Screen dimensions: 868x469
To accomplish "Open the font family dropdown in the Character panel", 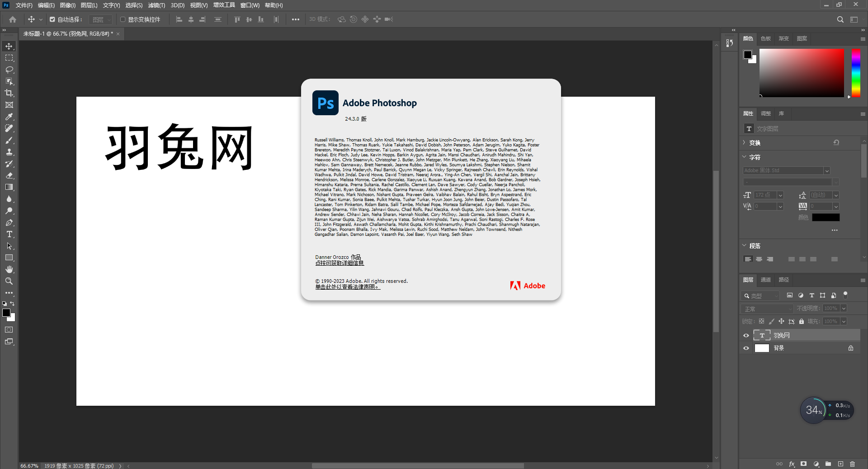I will (x=826, y=170).
